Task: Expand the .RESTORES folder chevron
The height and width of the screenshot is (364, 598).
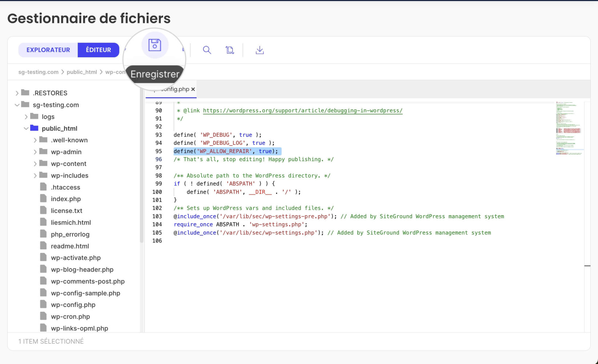Action: pos(17,93)
